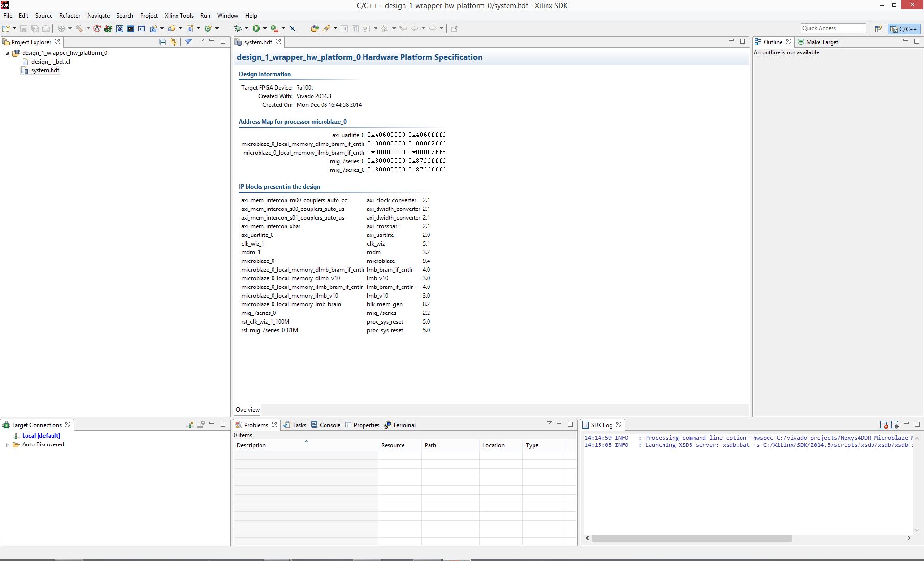
Task: Open the Problems view menu arrow
Action: 549,423
